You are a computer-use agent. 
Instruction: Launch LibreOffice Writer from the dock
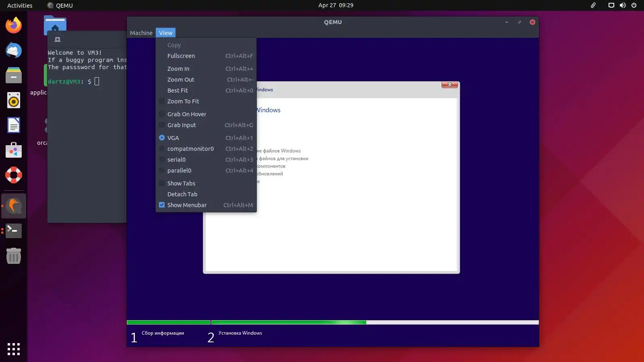14,125
